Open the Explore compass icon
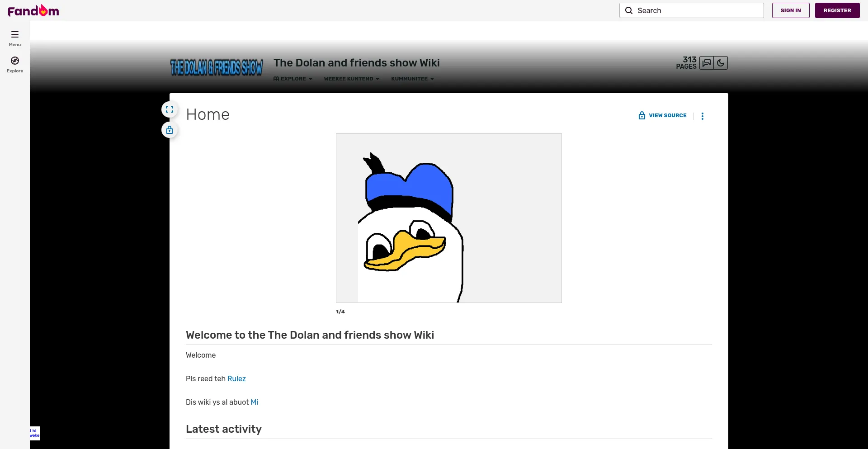Viewport: 868px width, 449px height. tap(15, 61)
